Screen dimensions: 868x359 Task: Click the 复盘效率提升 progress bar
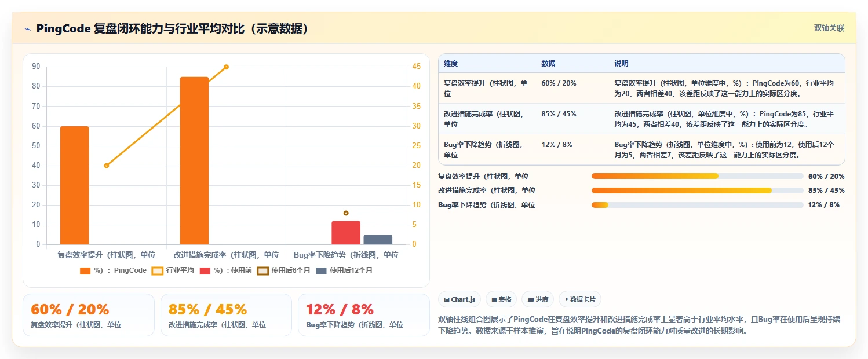(x=697, y=176)
